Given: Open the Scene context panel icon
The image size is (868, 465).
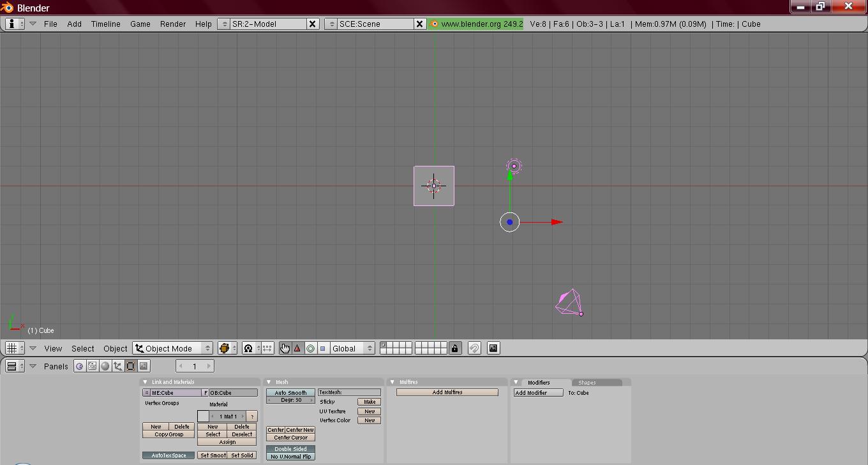Looking at the screenshot, I should click(144, 366).
